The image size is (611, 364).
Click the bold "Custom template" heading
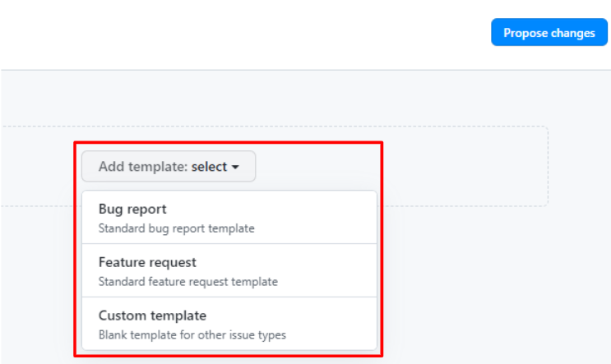pyautogui.click(x=152, y=316)
